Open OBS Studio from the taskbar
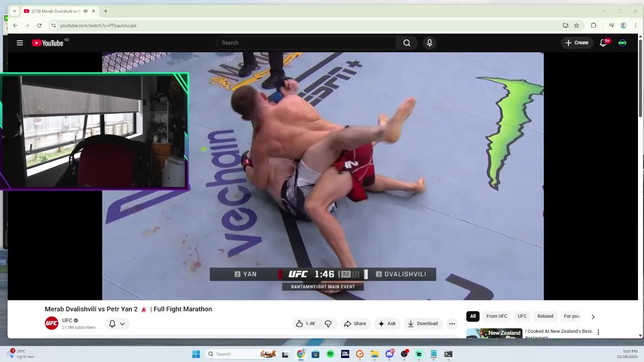The width and height of the screenshot is (644, 362). 404,354
